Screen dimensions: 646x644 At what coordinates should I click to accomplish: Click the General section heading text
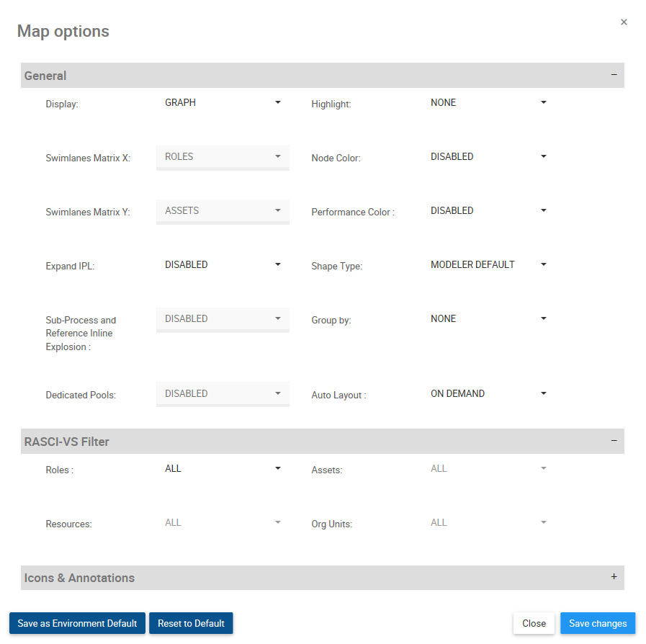coord(45,76)
